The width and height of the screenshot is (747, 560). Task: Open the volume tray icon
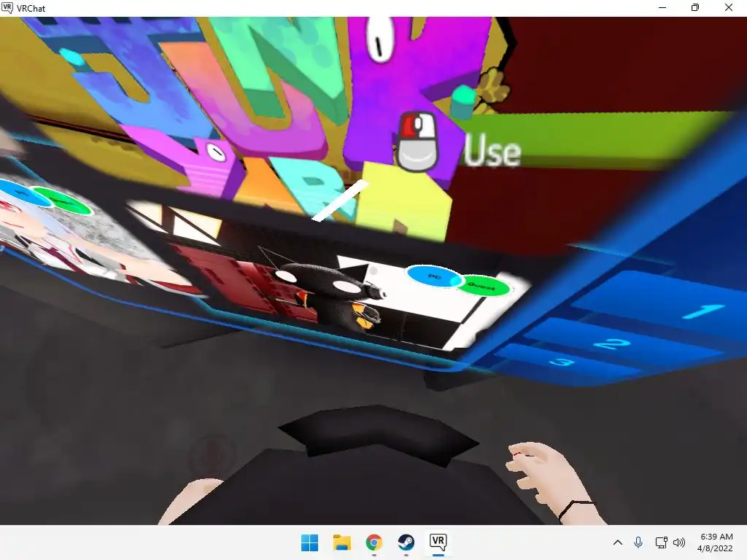point(679,542)
